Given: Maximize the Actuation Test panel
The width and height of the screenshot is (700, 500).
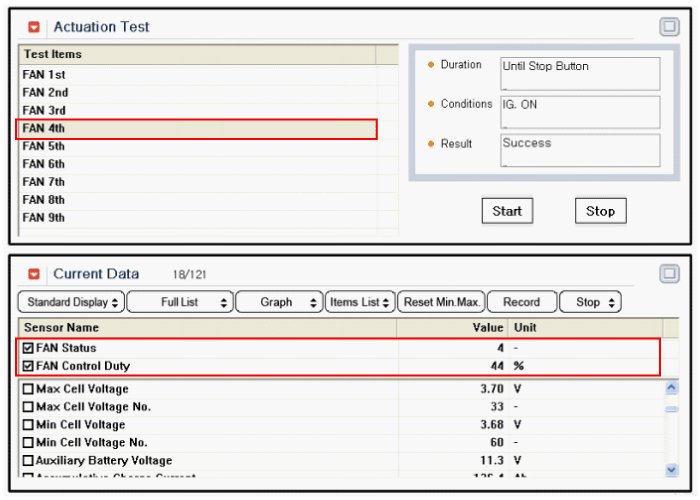Looking at the screenshot, I should point(669,27).
